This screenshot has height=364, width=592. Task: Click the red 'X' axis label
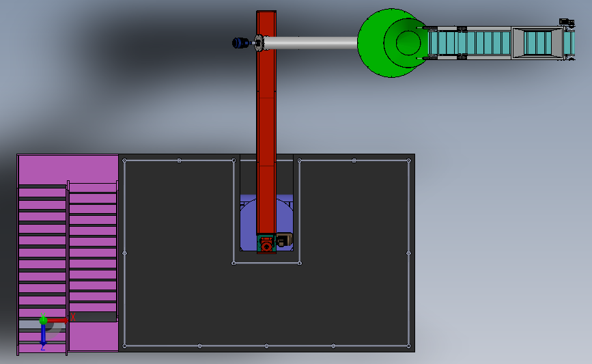point(73,317)
